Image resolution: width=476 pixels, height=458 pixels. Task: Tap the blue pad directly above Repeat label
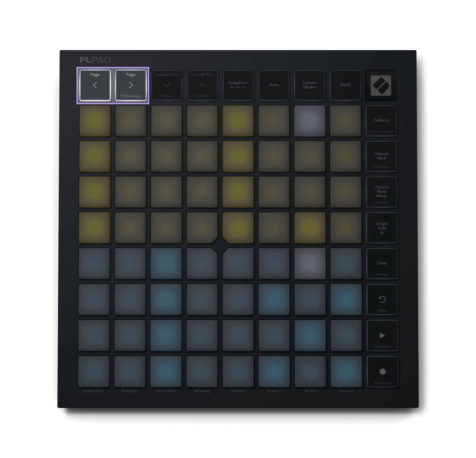346,372
